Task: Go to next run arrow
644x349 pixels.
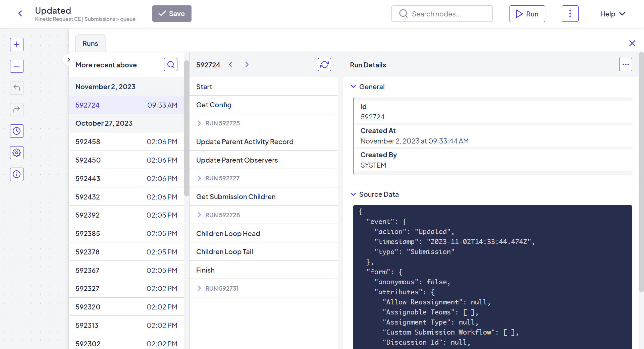Action: point(247,65)
